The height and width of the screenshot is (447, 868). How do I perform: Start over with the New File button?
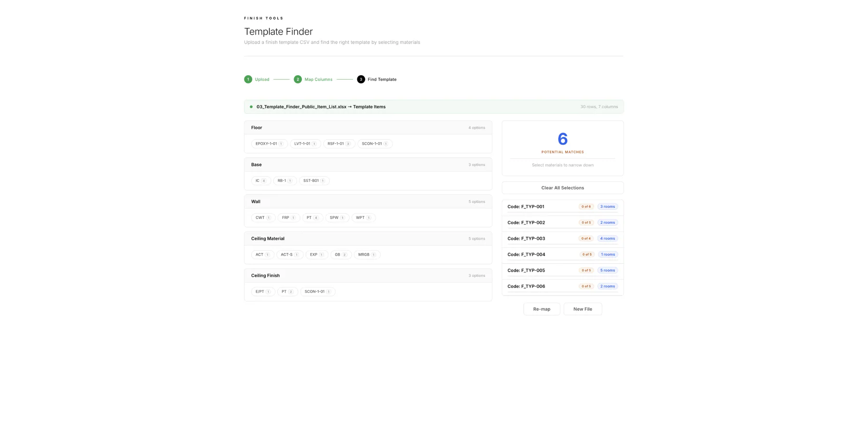pos(583,309)
